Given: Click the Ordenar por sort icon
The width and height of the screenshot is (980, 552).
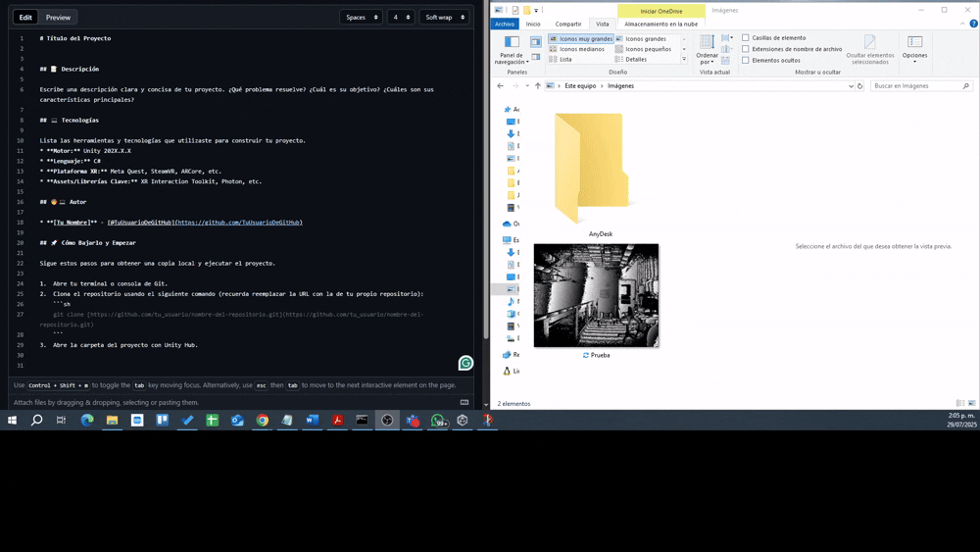Looking at the screenshot, I should pos(707,47).
